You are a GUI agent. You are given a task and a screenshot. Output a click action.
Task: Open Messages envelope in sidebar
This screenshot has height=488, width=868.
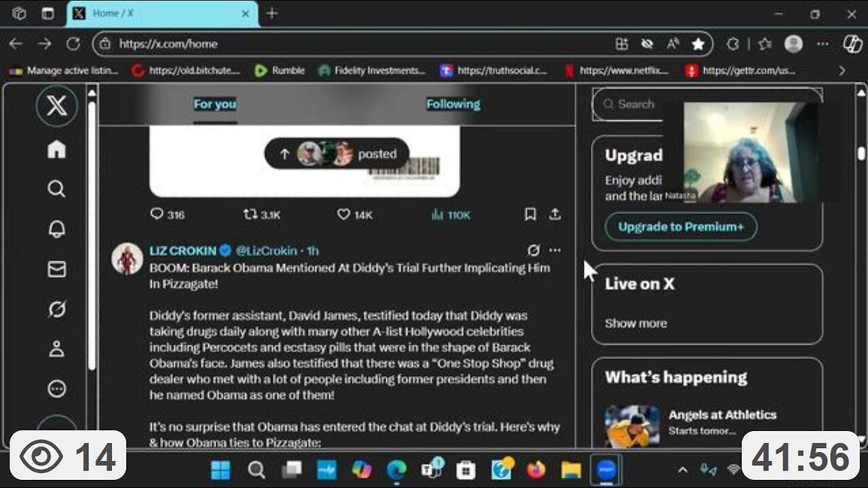tap(57, 269)
